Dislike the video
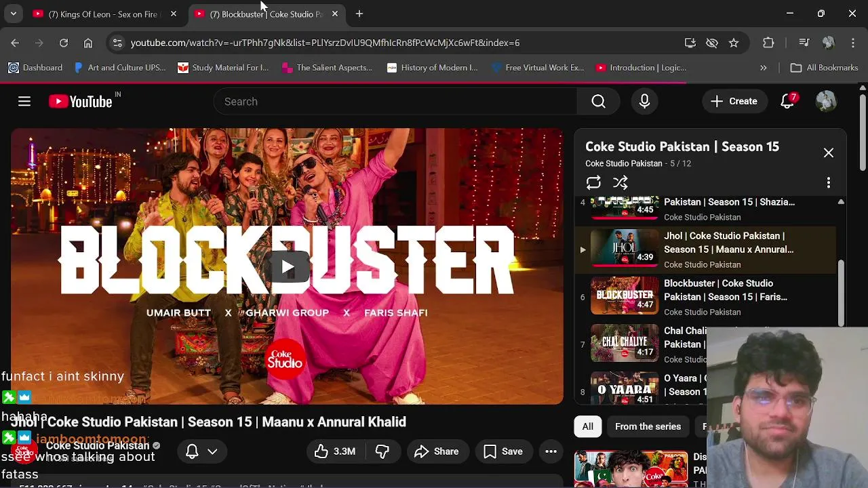Viewport: 868px width, 488px height. [x=382, y=451]
